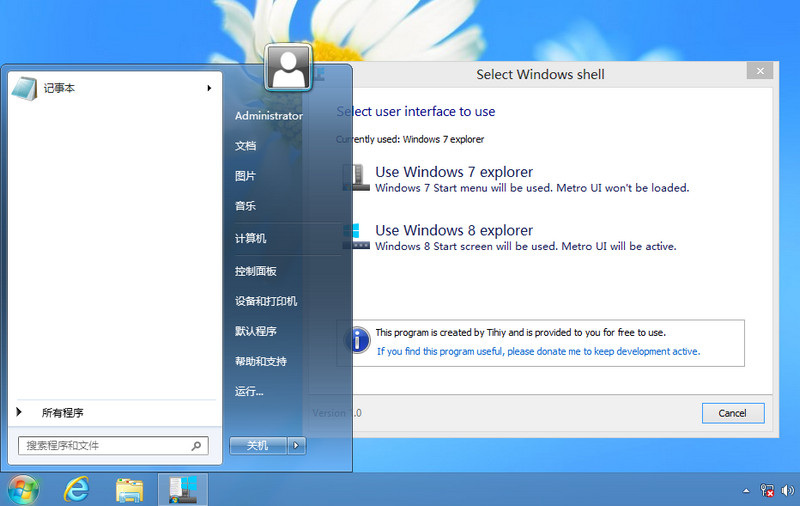Click the search magnifier icon
Image resolution: width=800 pixels, height=506 pixels.
click(196, 446)
